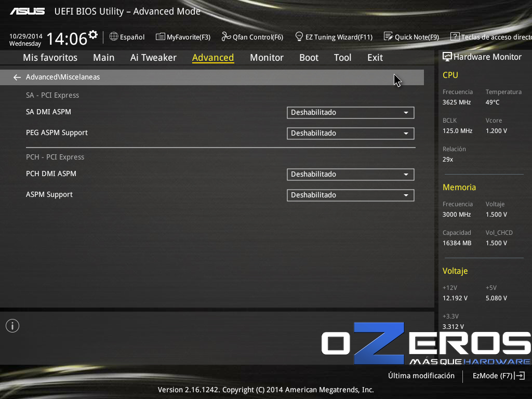Click the +3.3V value 3.312 V
Screen dimensions: 532x399
coord(453,326)
